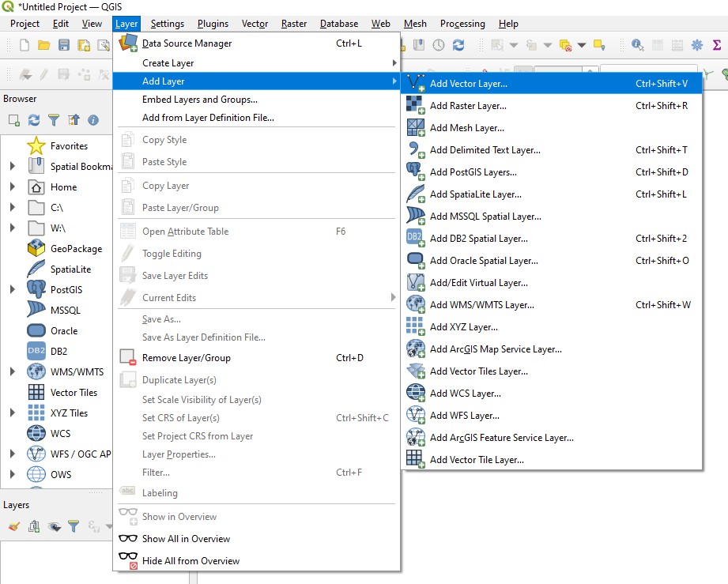Screen dimensions: 728x584
Task: Open the Layer Styling panel in Layers toolbar
Action: pos(13,526)
